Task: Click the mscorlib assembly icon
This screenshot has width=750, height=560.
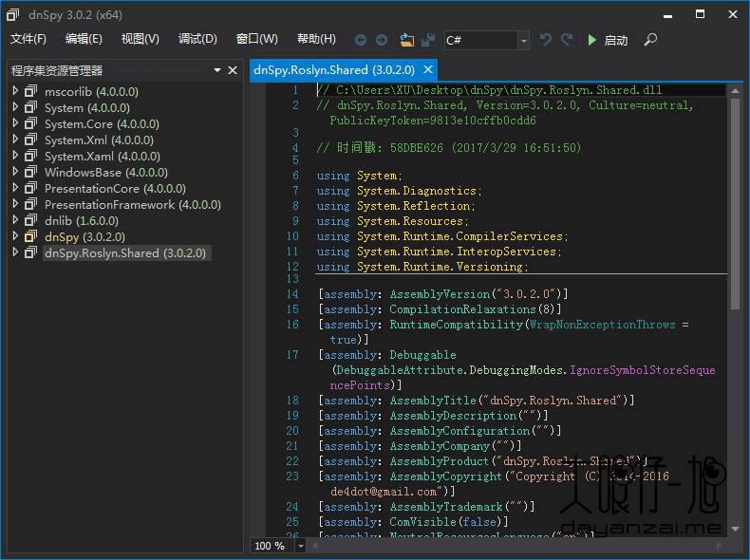Action: (x=30, y=91)
